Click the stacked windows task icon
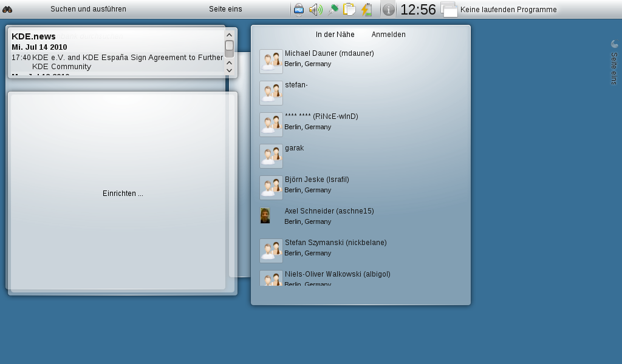 click(x=449, y=9)
